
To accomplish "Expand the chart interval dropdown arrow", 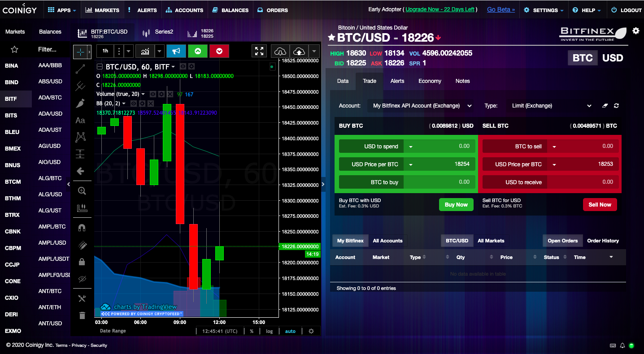I will (x=128, y=51).
